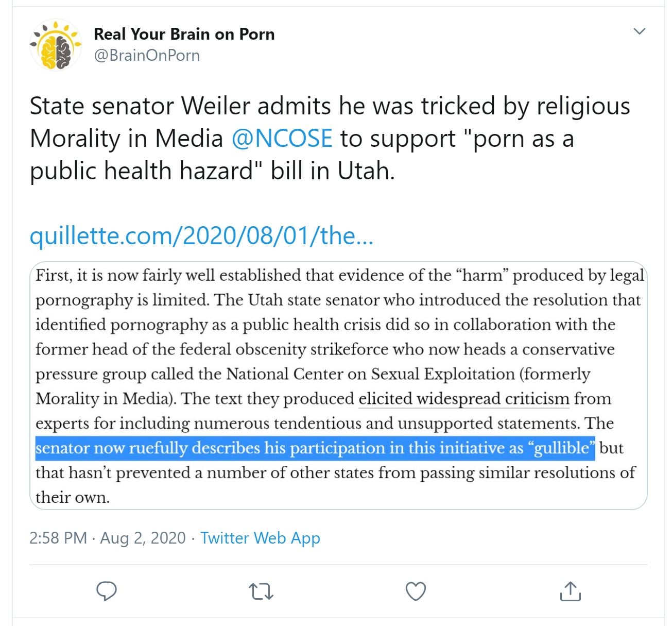Click the blue highlighted 'gullible' sentence

315,448
